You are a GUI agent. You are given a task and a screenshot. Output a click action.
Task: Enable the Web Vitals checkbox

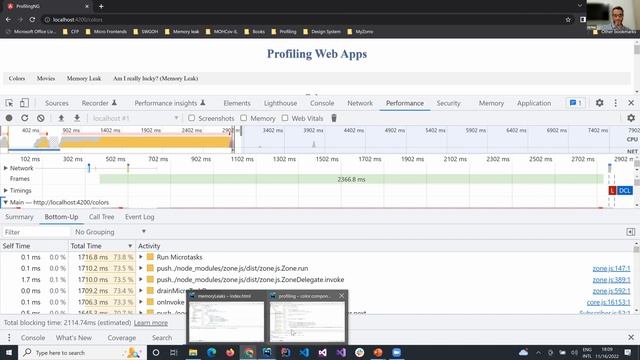coord(285,118)
